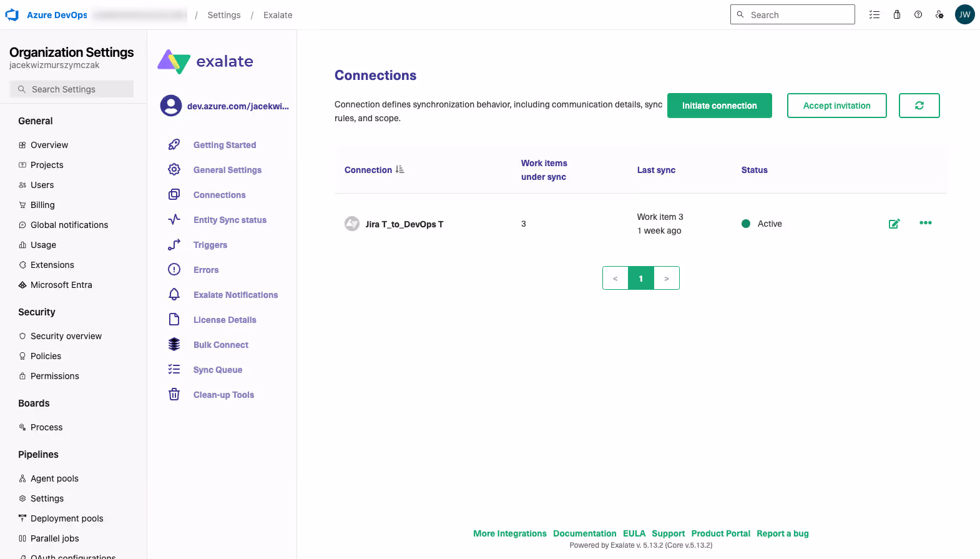
Task: Click the License Details document icon
Action: (174, 319)
